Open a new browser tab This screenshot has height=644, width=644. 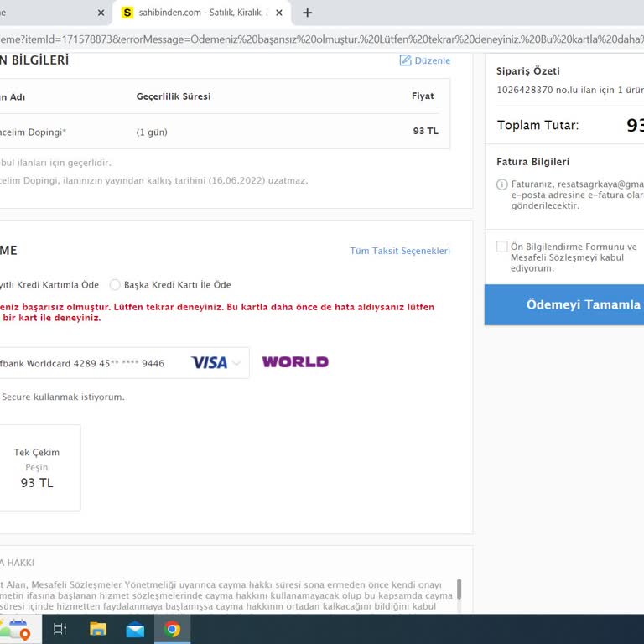307,13
